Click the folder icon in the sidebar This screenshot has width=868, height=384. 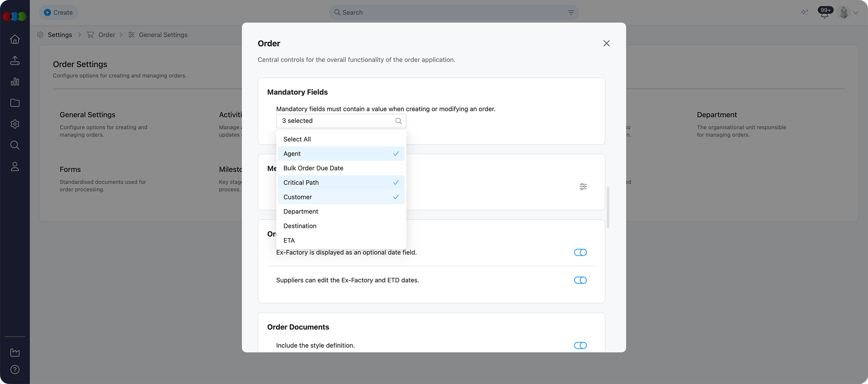click(x=15, y=103)
